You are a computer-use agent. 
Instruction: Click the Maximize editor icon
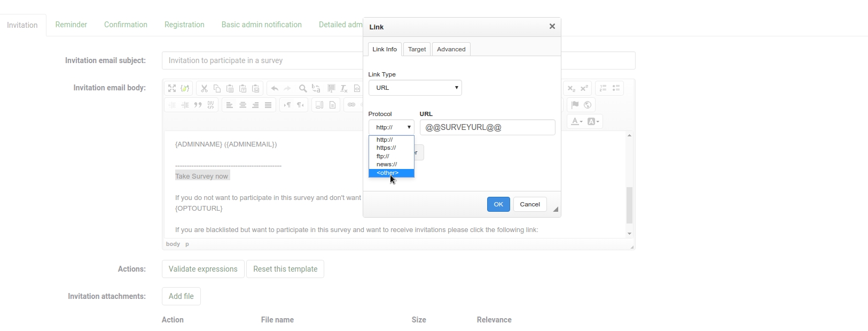tap(172, 89)
